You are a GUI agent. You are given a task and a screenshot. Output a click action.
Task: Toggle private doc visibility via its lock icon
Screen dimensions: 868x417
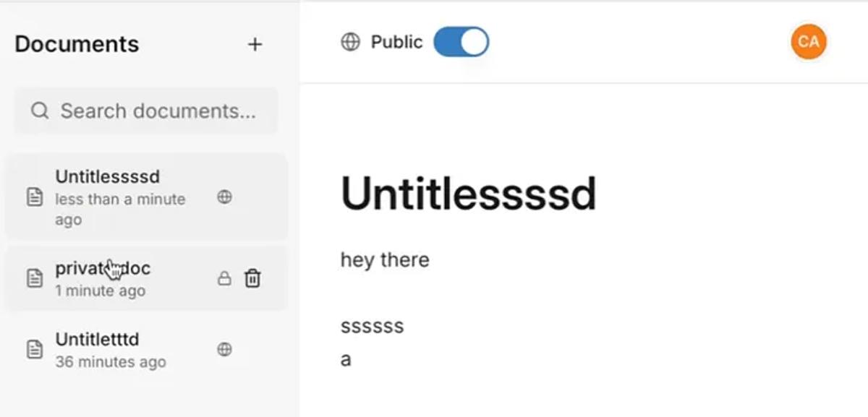(224, 278)
